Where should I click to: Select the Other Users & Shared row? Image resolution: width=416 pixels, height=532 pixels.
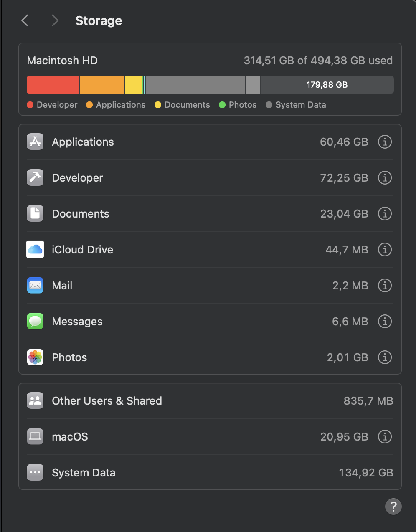click(x=210, y=401)
